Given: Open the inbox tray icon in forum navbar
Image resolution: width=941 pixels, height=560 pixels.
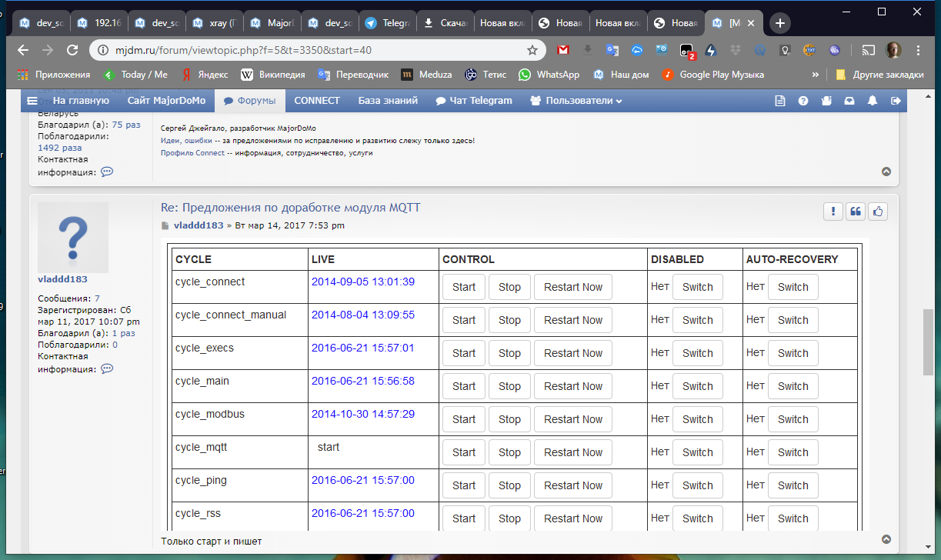Looking at the screenshot, I should click(849, 101).
